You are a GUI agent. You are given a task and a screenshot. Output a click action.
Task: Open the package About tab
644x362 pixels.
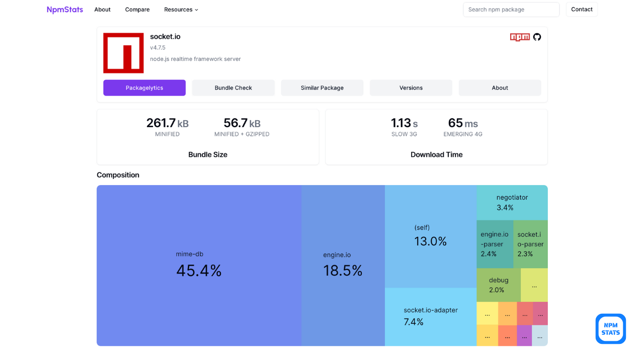pos(500,87)
